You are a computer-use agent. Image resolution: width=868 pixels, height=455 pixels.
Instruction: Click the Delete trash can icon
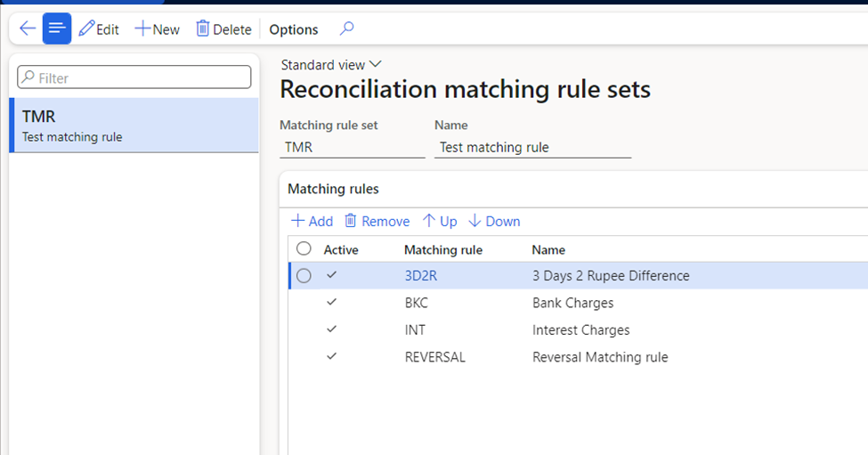203,28
